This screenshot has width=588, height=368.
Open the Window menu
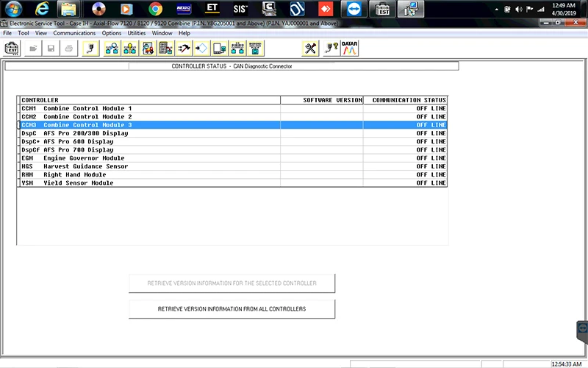point(162,33)
